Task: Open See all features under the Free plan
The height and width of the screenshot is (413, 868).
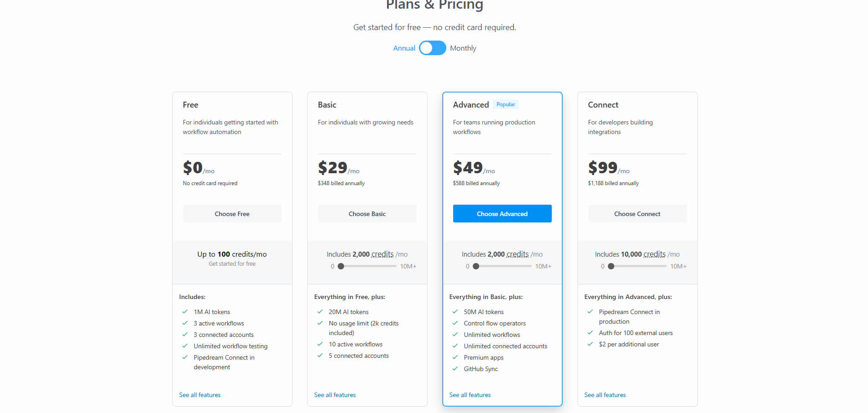Action: click(199, 395)
